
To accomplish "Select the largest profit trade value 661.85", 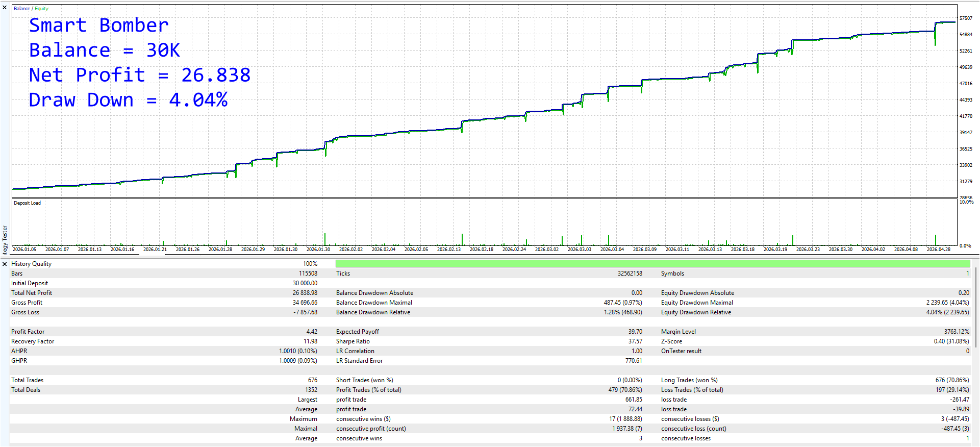I will point(634,400).
